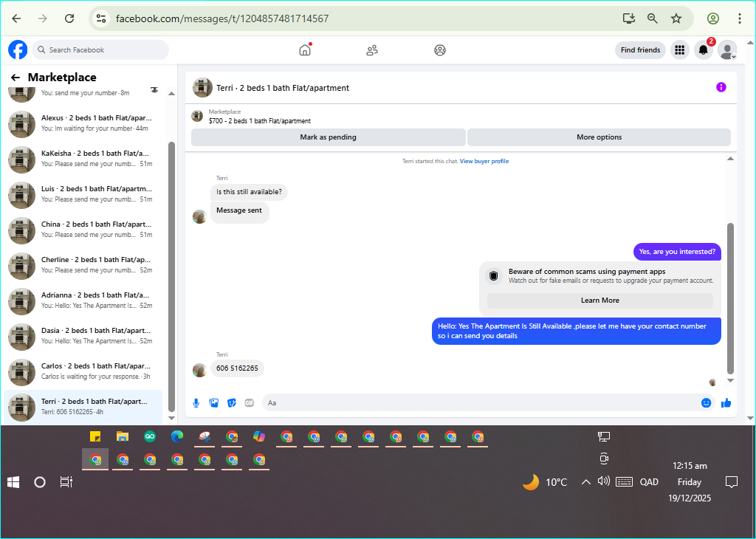
Task: Go back from Marketplace chats list
Action: point(16,77)
